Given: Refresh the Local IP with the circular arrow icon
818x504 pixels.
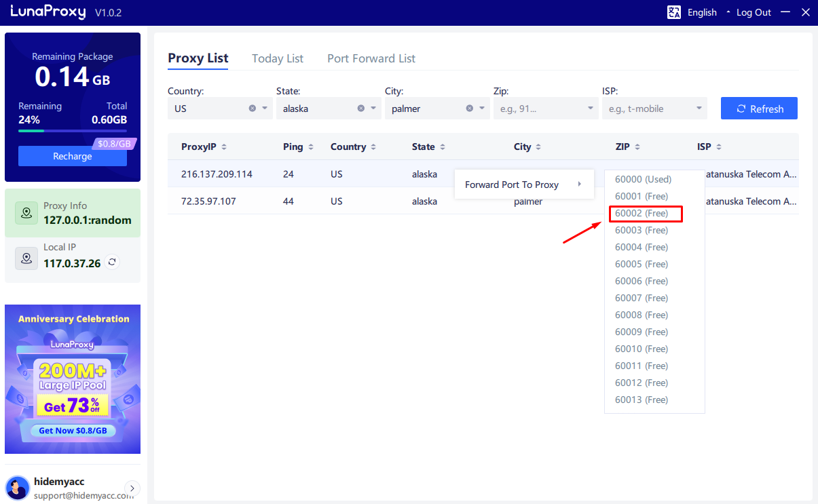Looking at the screenshot, I should [111, 260].
